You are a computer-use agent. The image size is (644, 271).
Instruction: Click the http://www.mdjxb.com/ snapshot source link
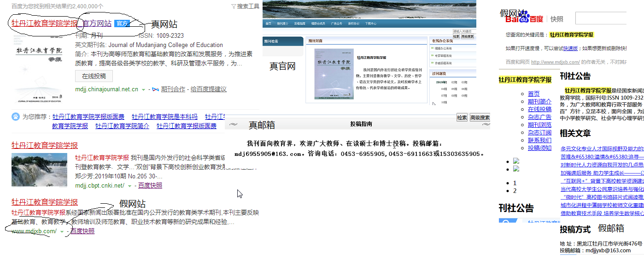[555, 62]
